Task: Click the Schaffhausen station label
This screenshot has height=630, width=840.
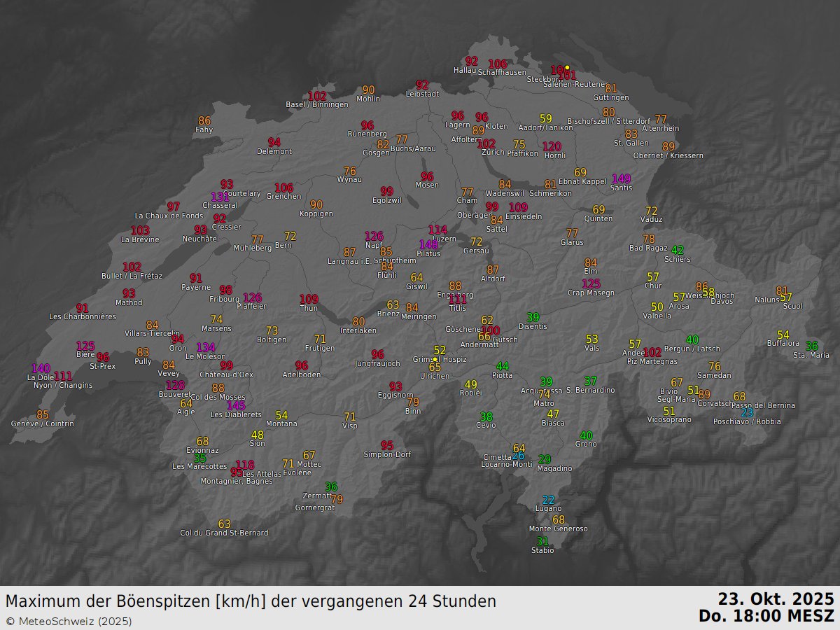Action: pos(500,71)
